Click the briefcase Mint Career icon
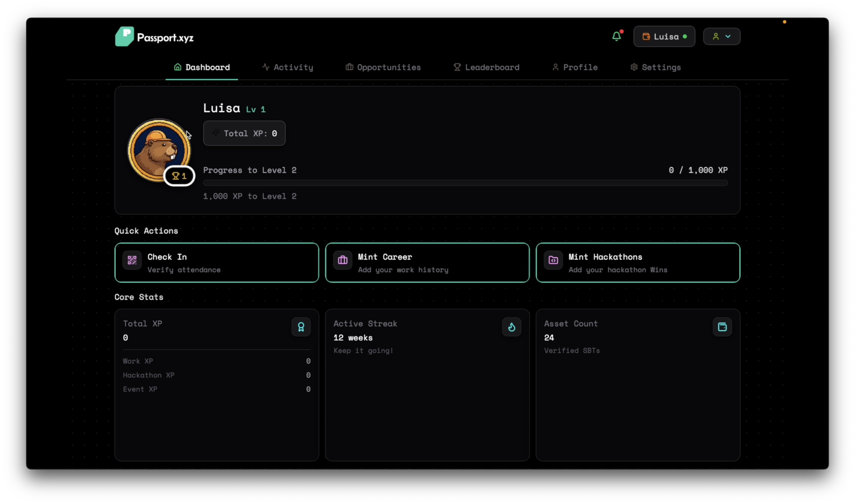 343,260
